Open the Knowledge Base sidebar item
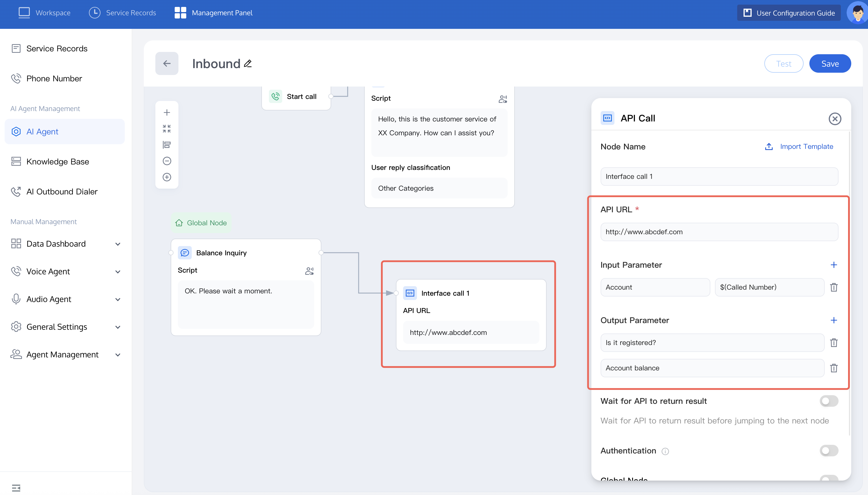The width and height of the screenshot is (868, 495). click(58, 162)
